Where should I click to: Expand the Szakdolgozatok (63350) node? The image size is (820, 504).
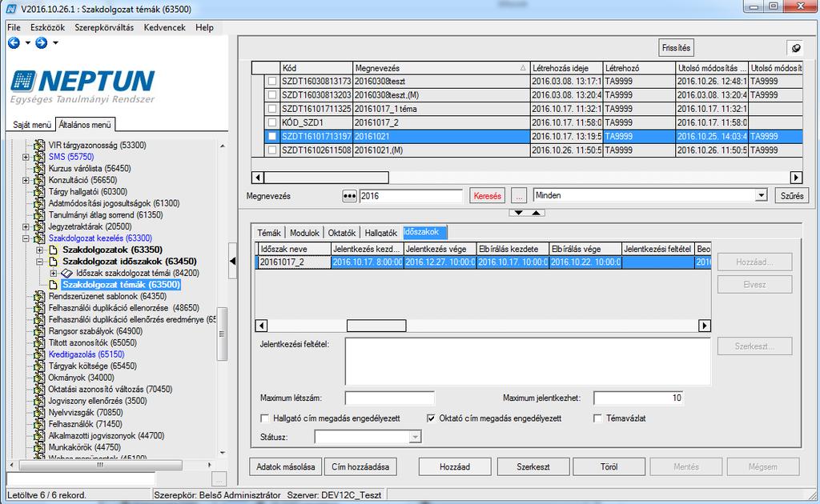tap(39, 250)
